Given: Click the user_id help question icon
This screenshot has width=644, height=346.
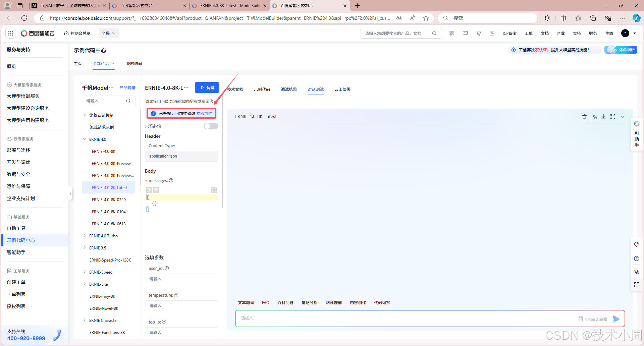Looking at the screenshot, I should 167,268.
